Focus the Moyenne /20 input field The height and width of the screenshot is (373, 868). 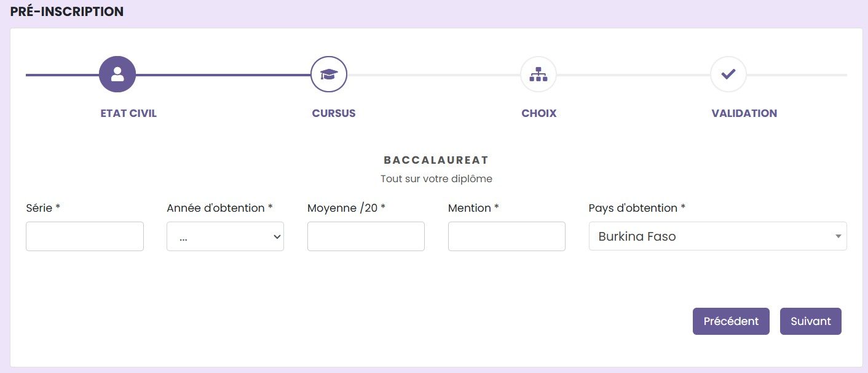click(366, 236)
